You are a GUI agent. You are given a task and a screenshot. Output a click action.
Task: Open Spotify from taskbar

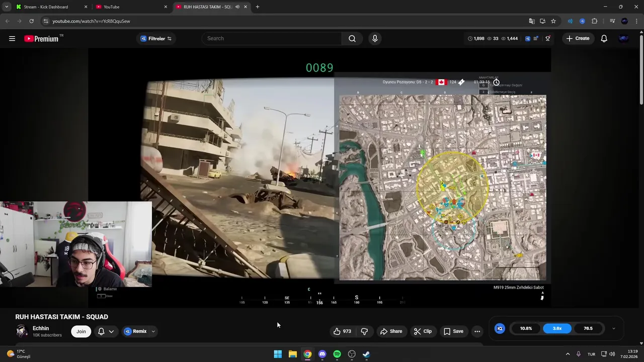(337, 354)
